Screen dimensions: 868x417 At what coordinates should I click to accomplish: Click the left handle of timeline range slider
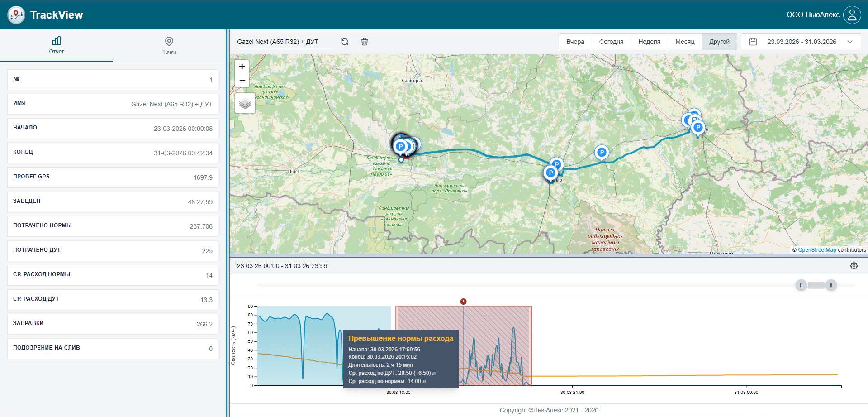click(801, 285)
